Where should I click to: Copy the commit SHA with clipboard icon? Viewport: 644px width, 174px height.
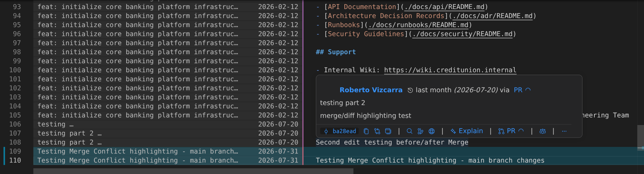[366, 131]
